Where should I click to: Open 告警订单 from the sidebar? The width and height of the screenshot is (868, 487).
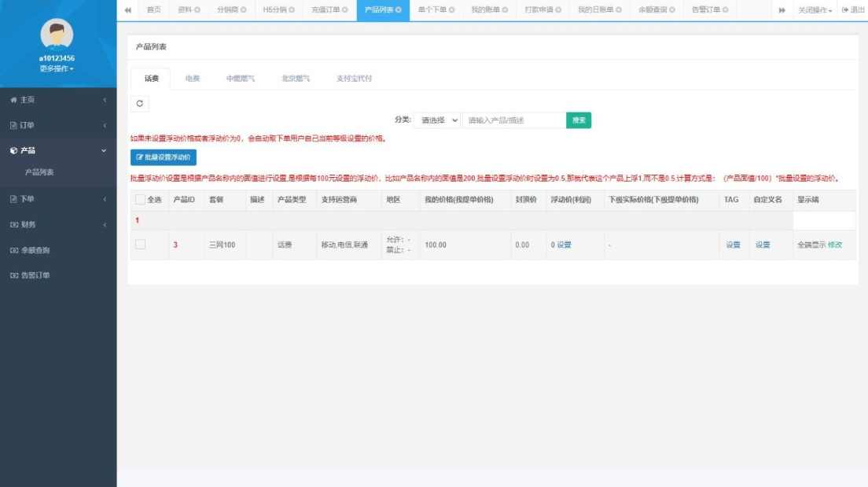pos(31,275)
